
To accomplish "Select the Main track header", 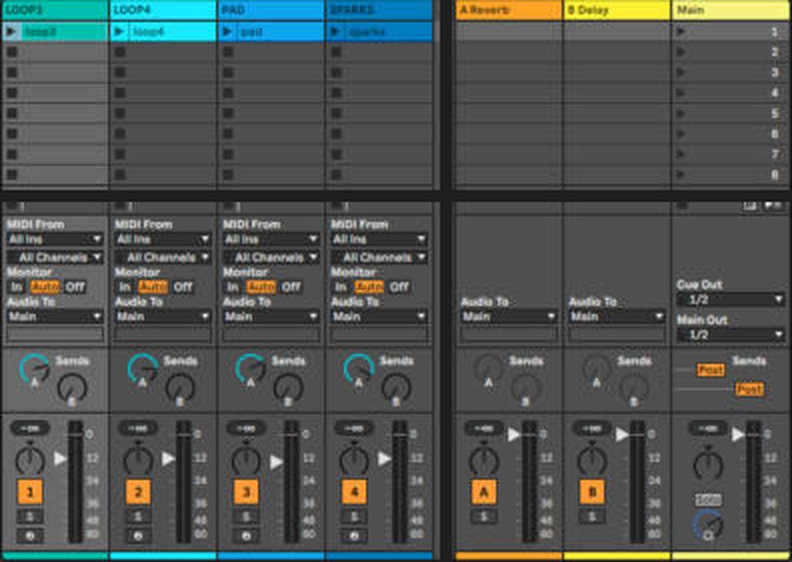I will coord(730,10).
